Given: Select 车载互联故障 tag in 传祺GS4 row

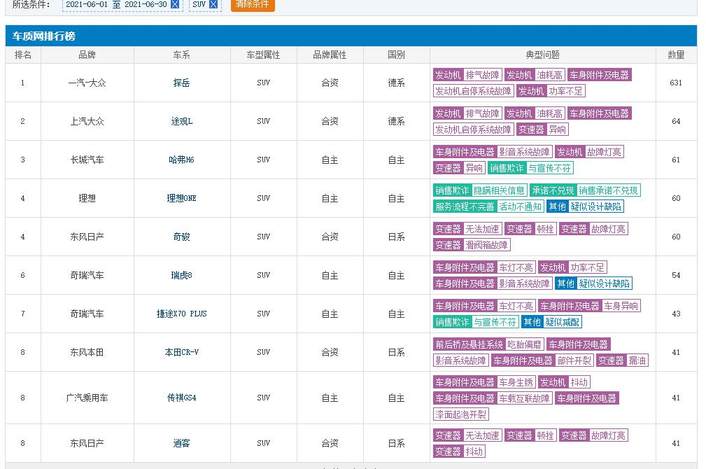Looking at the screenshot, I should coord(525,398).
